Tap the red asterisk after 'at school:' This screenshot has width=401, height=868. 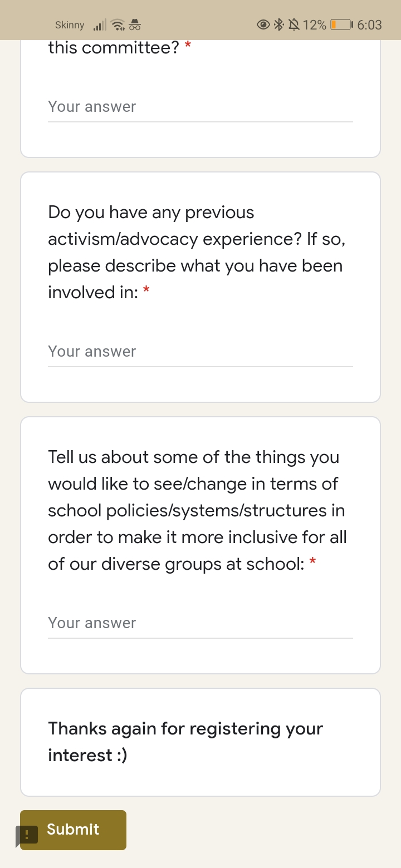tap(313, 562)
